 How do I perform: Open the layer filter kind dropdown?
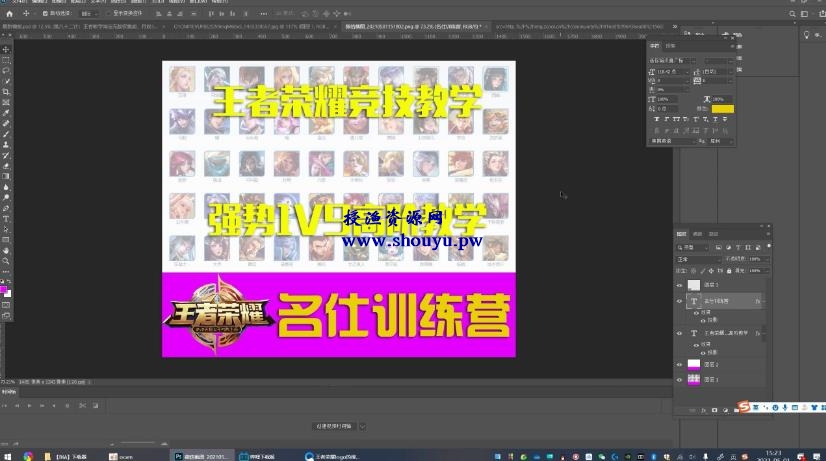pos(693,247)
